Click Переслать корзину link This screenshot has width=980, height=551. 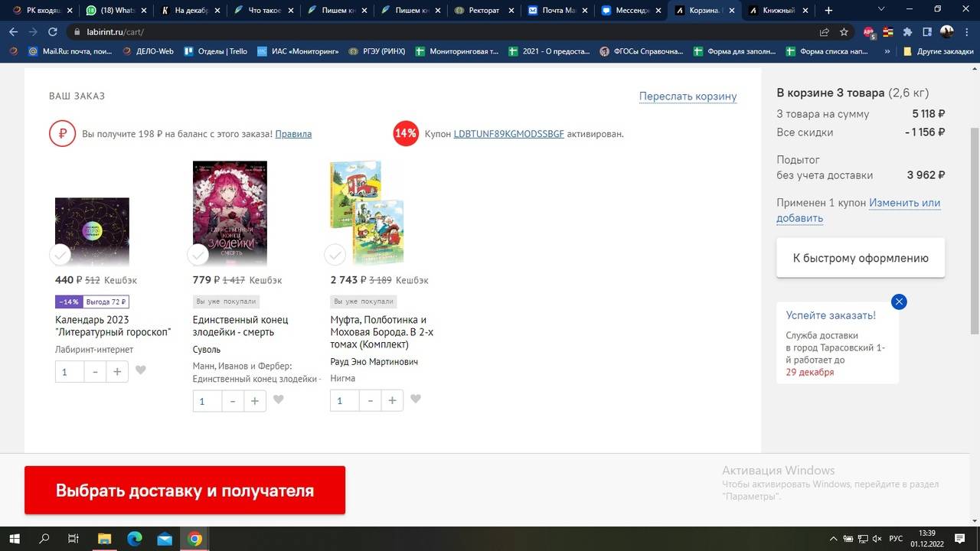pos(688,96)
